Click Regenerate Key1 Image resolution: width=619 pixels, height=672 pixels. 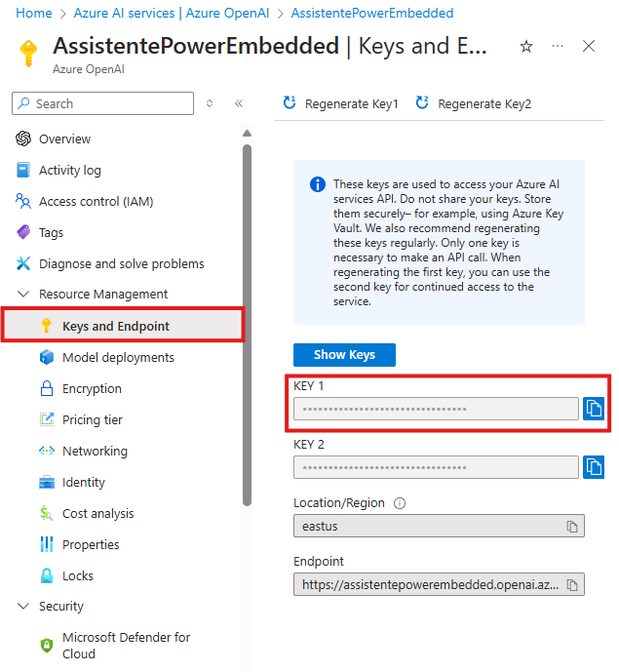341,103
